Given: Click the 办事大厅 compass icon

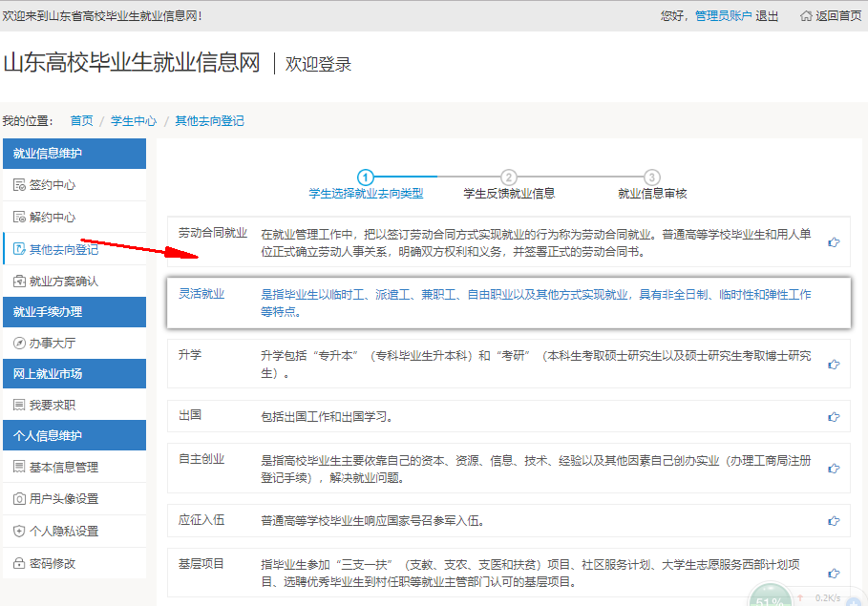Looking at the screenshot, I should [19, 343].
